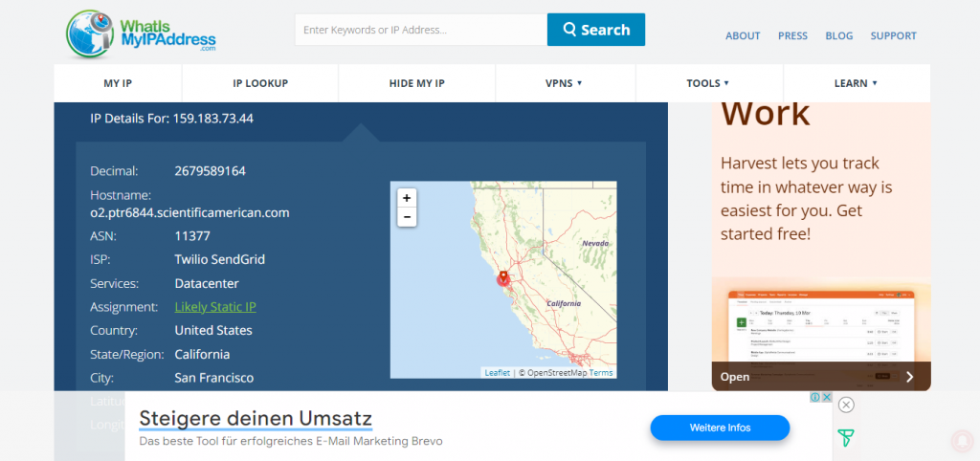This screenshot has height=461, width=980.
Task: Expand the VPNS dropdown menu
Action: point(565,83)
